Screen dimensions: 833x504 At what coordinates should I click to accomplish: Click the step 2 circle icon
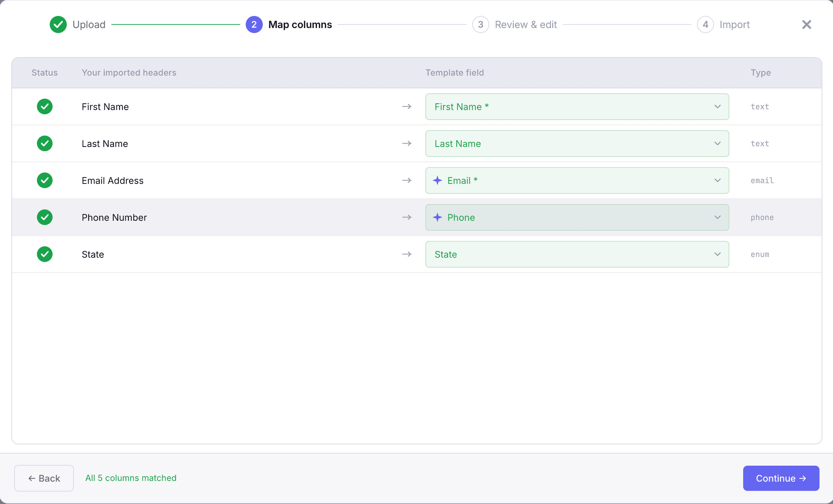coord(254,24)
